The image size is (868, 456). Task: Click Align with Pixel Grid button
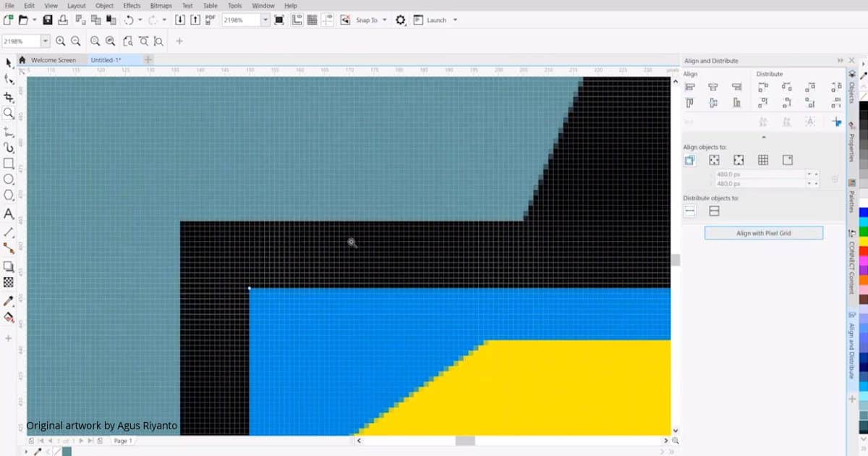(x=763, y=233)
